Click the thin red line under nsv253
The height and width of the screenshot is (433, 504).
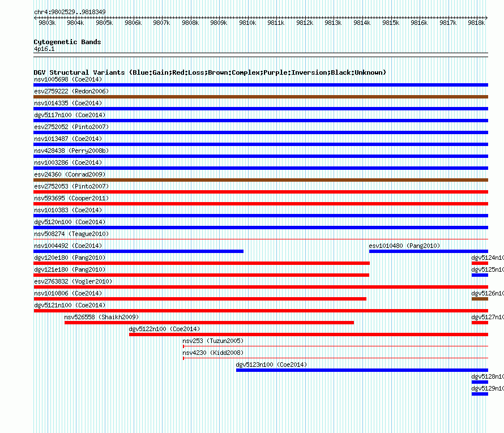336,346
